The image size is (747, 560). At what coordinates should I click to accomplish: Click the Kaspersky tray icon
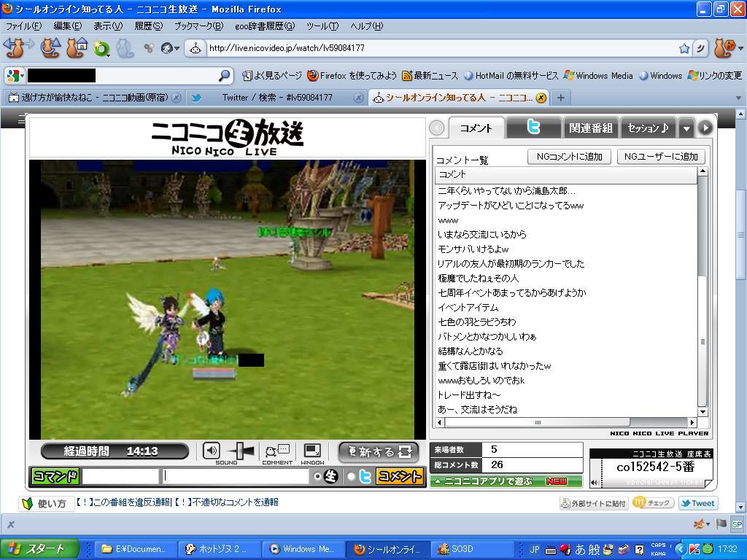pos(694,549)
